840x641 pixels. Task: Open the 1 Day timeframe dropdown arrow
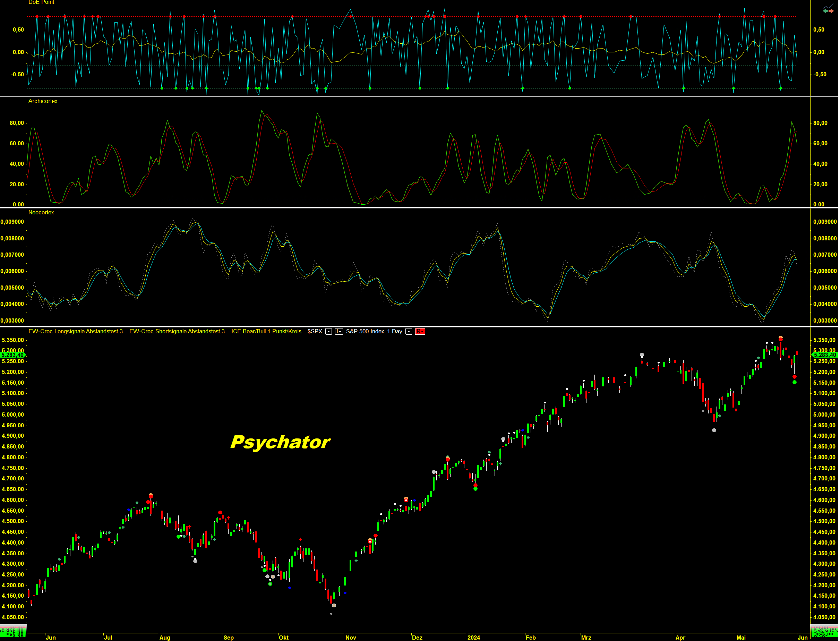click(409, 332)
